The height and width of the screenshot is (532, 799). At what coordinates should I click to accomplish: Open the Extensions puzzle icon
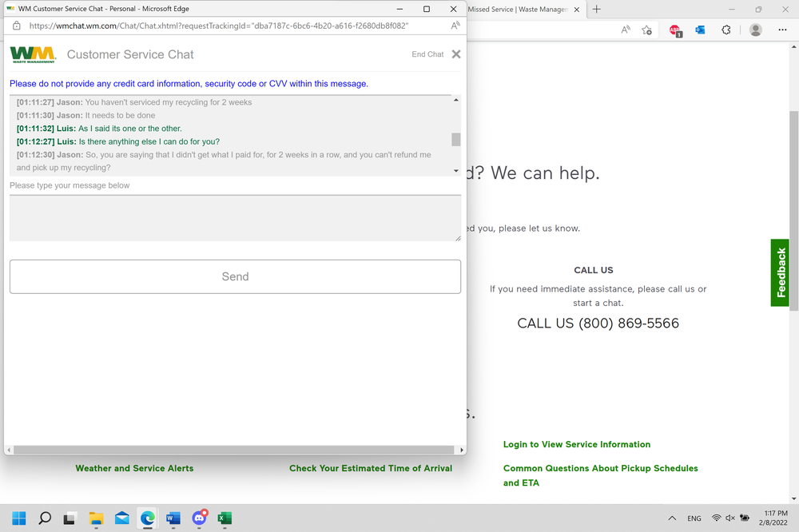point(726,30)
